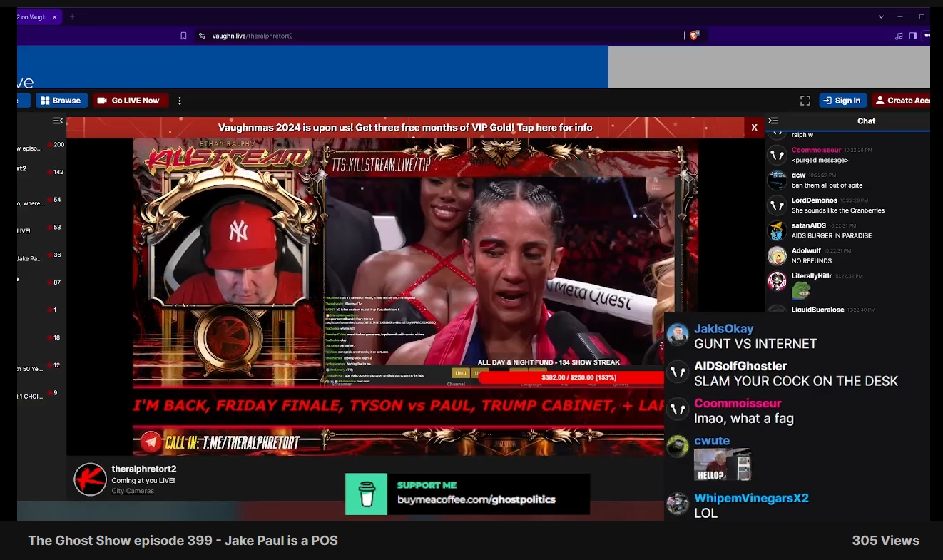Click the All Day & Night Fund progress bar

point(573,377)
